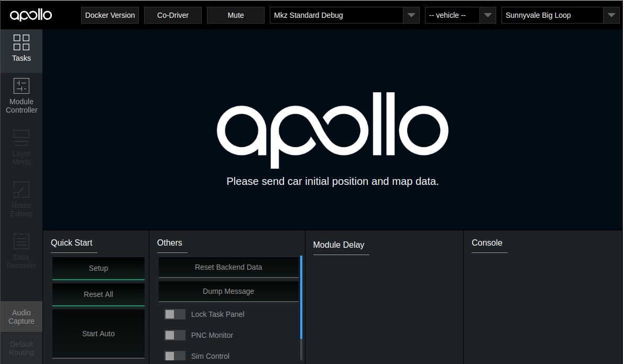Toggle the Co-Driver button
The width and height of the screenshot is (623, 364).
point(173,15)
